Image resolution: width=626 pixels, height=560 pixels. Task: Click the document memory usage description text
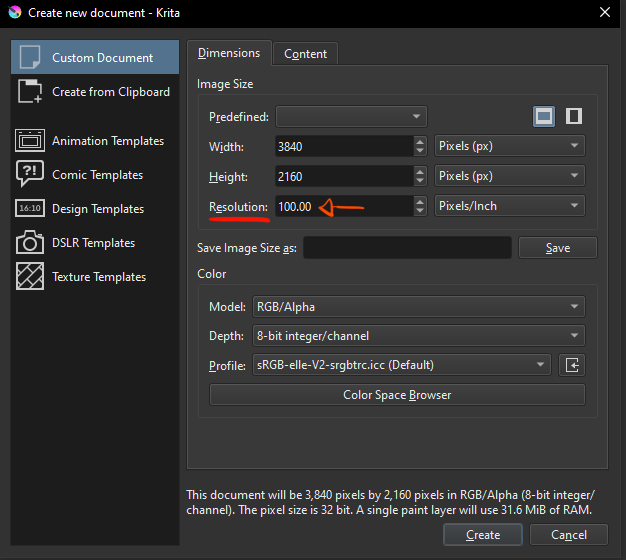pyautogui.click(x=390, y=502)
